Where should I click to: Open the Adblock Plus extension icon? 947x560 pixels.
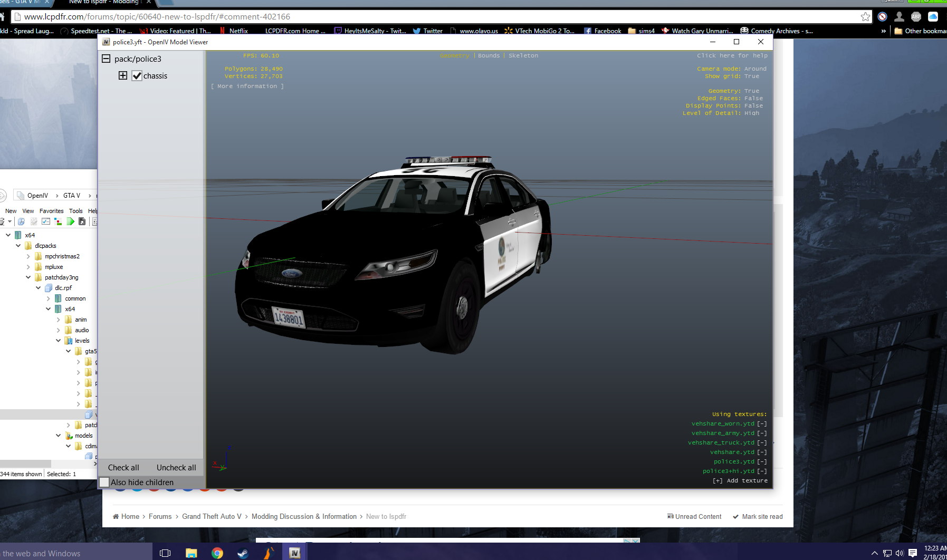916,17
